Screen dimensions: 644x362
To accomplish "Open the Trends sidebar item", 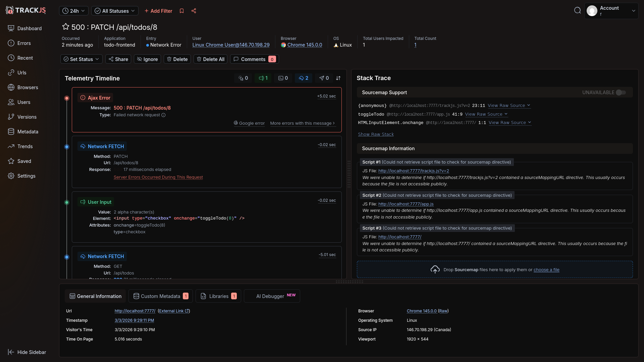I will tap(25, 146).
